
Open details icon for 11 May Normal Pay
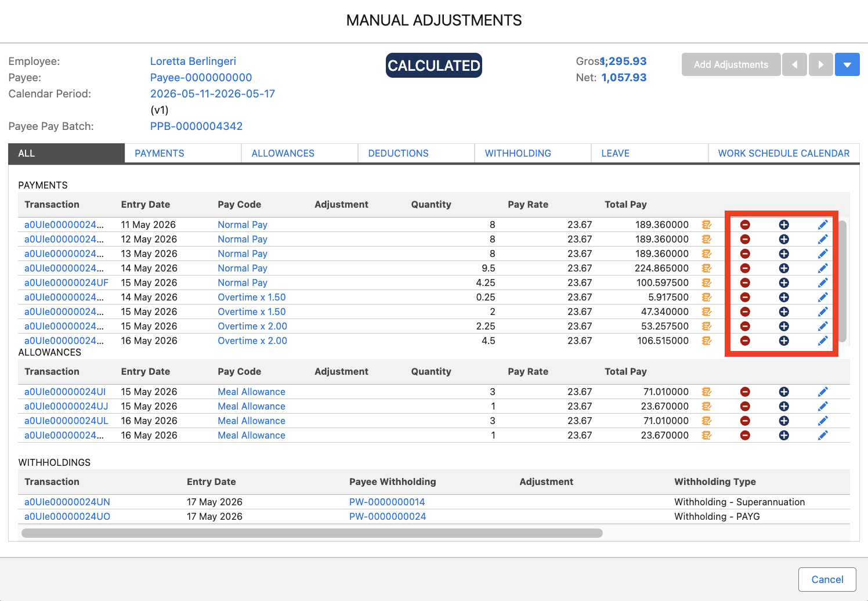pos(707,225)
